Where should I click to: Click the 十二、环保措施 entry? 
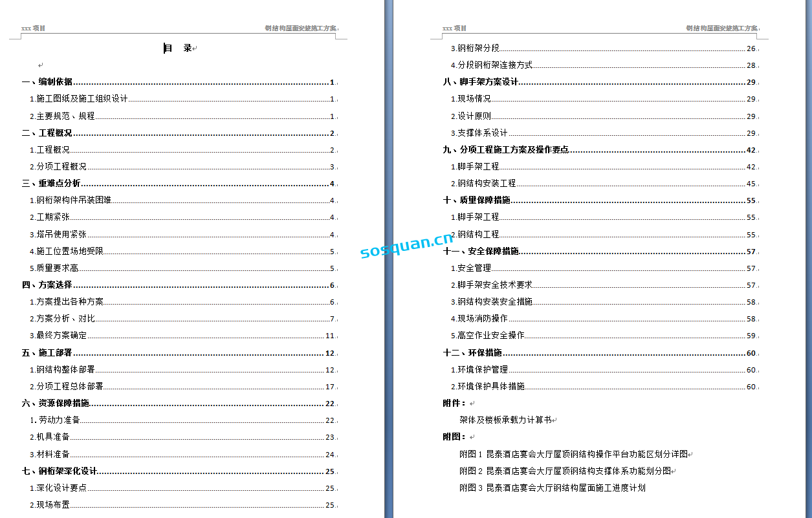coord(472,353)
